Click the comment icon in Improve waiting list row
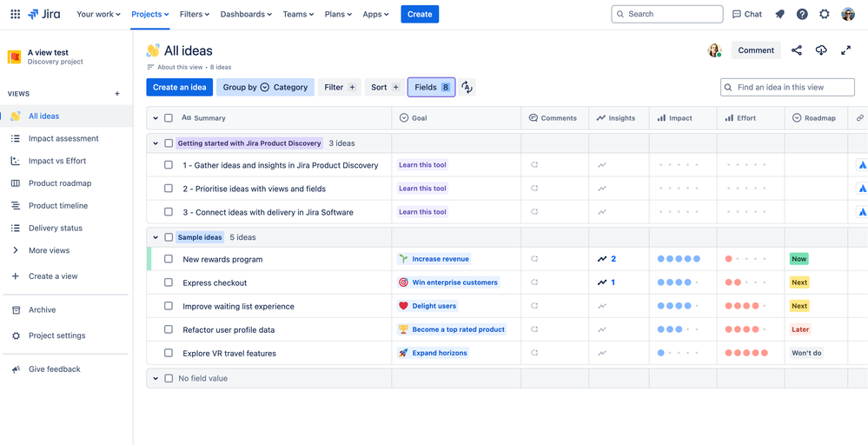The width and height of the screenshot is (868, 445). click(534, 306)
